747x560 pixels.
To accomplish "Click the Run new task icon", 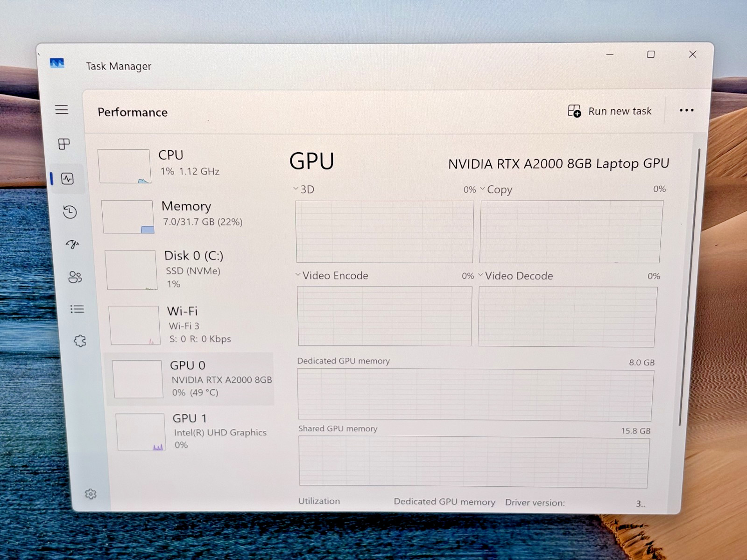I will (574, 111).
